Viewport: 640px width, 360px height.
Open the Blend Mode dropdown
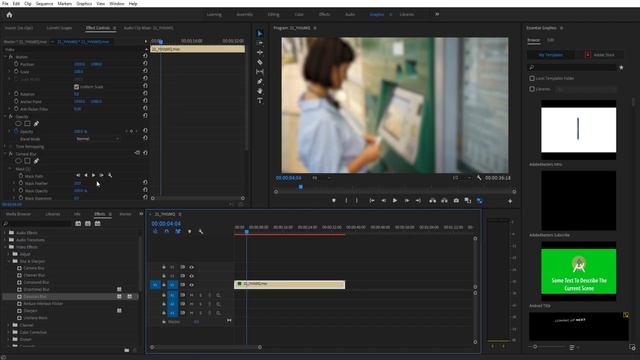coord(98,139)
